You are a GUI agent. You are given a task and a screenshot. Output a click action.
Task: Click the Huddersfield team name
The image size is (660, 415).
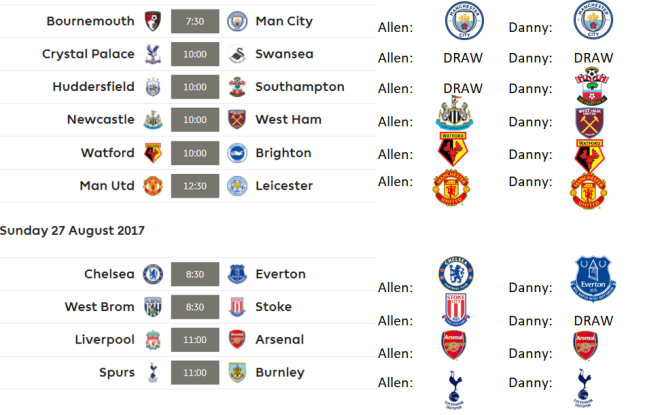(93, 87)
